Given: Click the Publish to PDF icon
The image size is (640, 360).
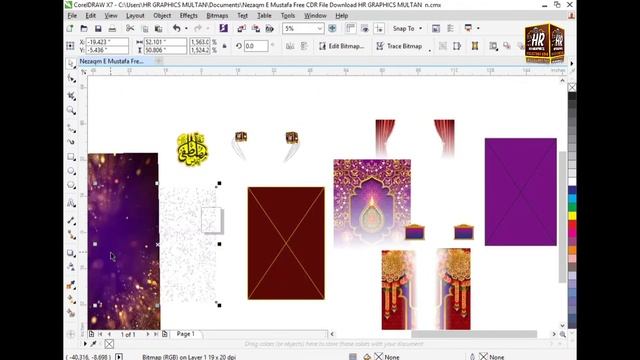Looking at the screenshot, I should click(x=269, y=29).
